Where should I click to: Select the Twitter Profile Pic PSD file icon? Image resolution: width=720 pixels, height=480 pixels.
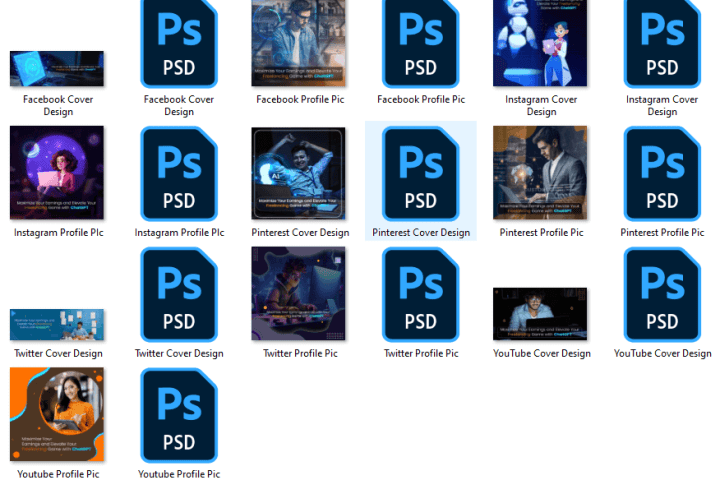421,294
